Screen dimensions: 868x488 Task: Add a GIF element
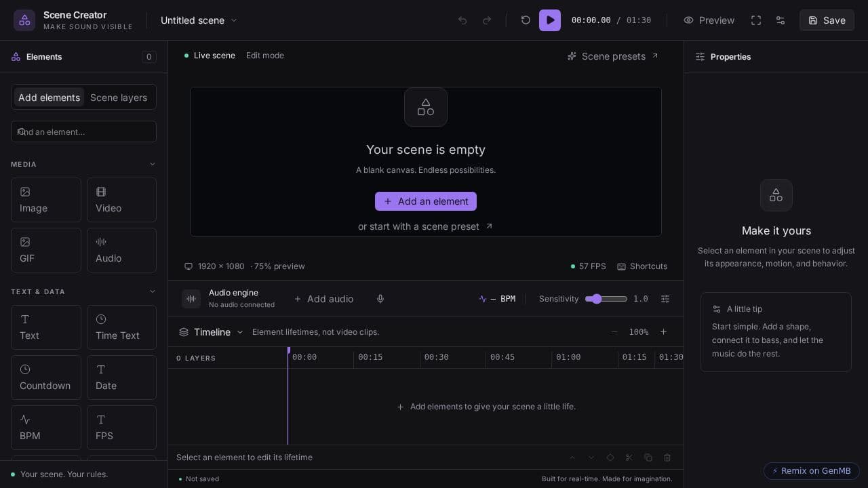pyautogui.click(x=46, y=250)
